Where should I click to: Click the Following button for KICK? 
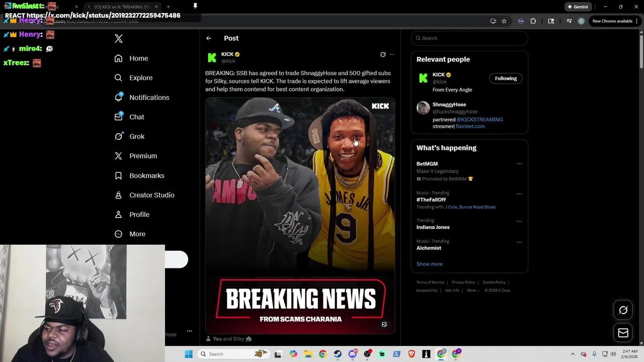[506, 78]
